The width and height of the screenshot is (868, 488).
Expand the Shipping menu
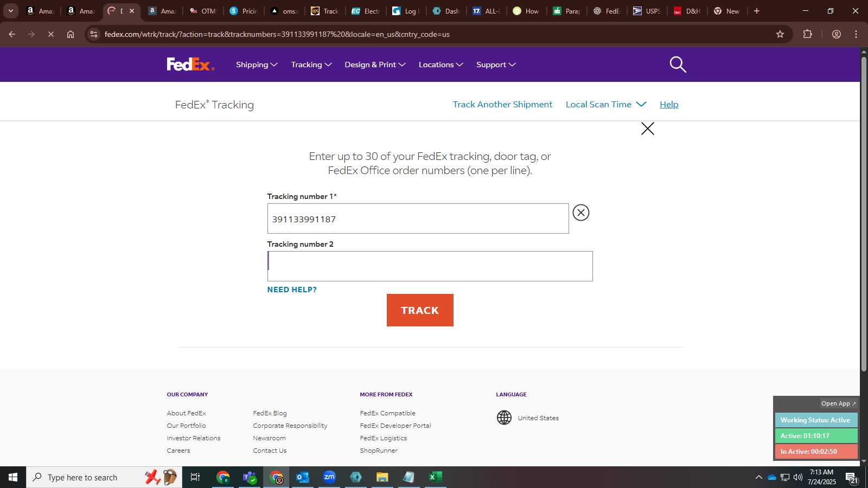[x=257, y=65]
